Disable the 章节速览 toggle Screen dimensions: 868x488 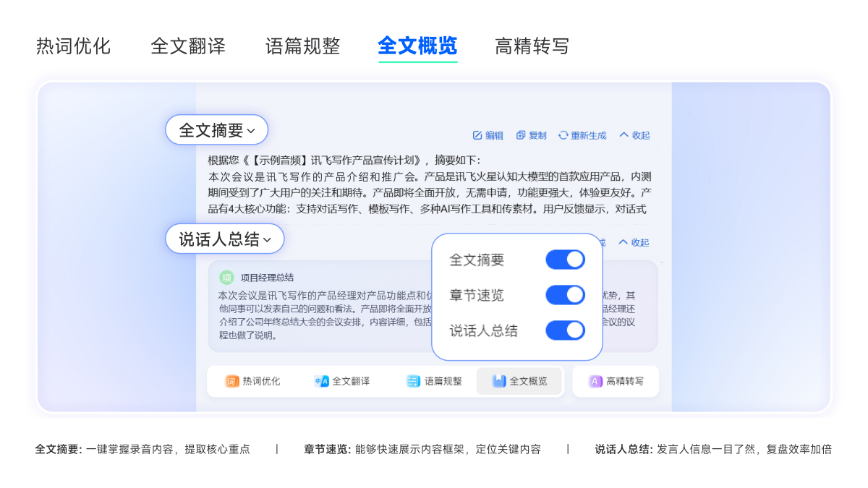pyautogui.click(x=565, y=295)
